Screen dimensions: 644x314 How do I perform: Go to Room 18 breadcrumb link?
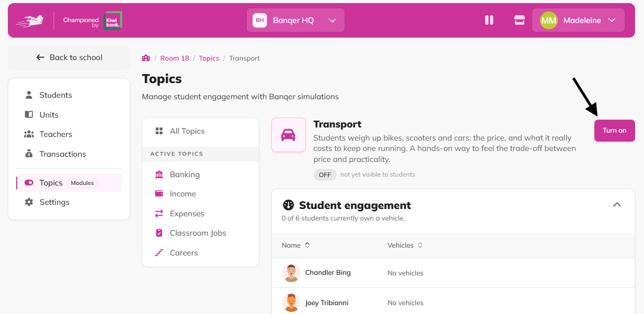click(x=175, y=58)
